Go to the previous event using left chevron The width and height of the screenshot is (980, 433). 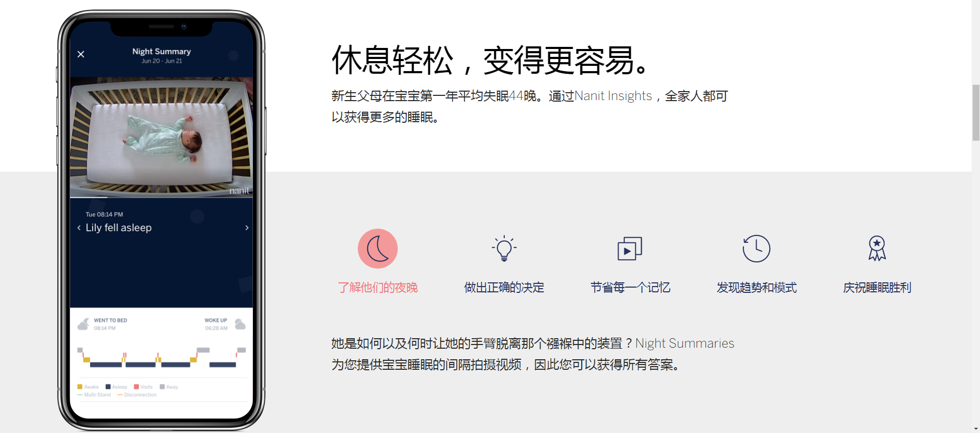79,228
